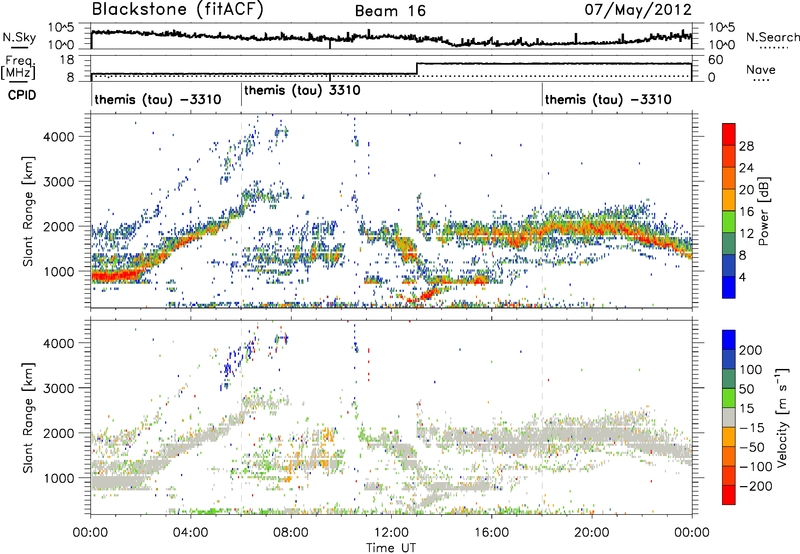800x554 pixels.
Task: Click the '200' tick on velocity colorbar
Action: coord(751,350)
